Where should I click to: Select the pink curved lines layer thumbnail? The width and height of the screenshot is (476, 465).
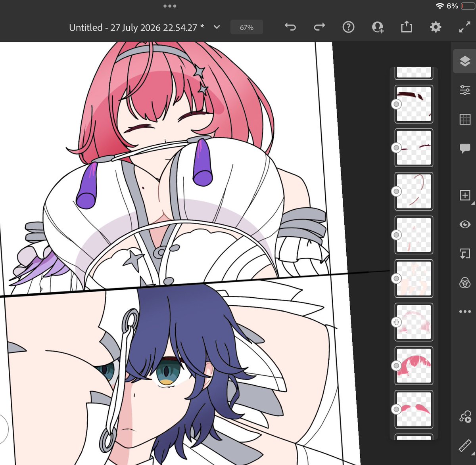414,191
